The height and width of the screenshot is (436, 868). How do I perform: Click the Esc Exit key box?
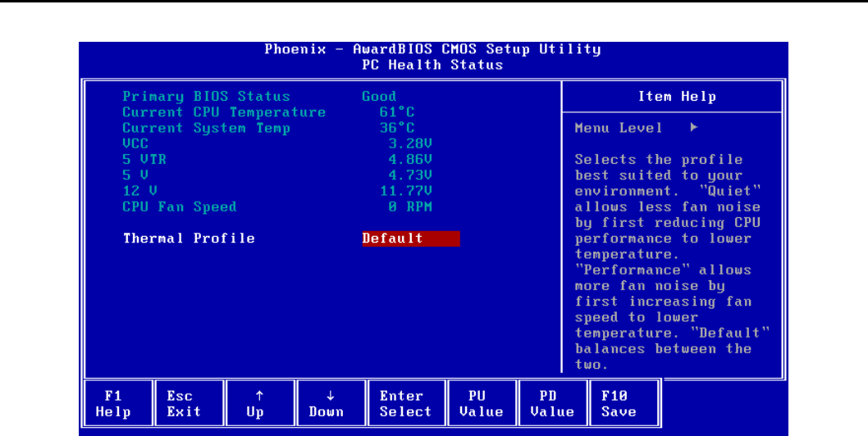(x=188, y=403)
